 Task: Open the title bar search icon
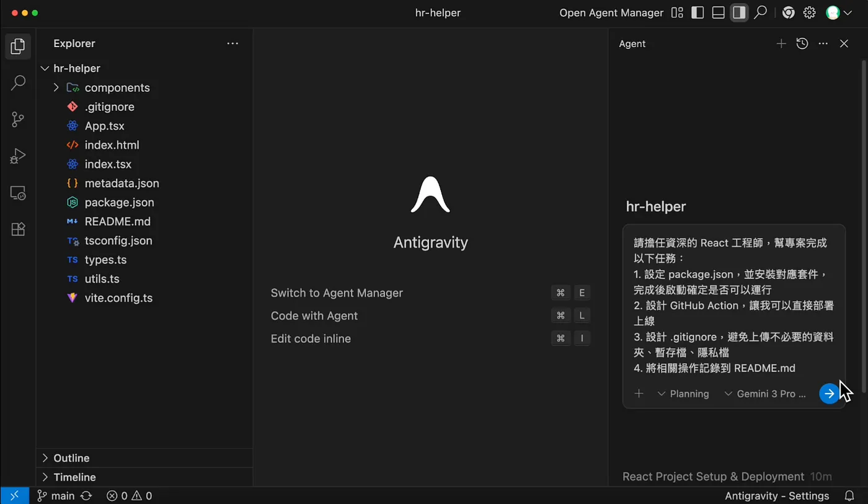pyautogui.click(x=761, y=12)
